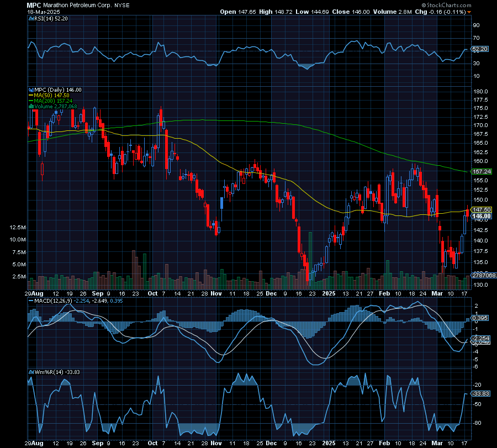
Task: Click the blue mountain icon before RSI label
Action: (31, 18)
